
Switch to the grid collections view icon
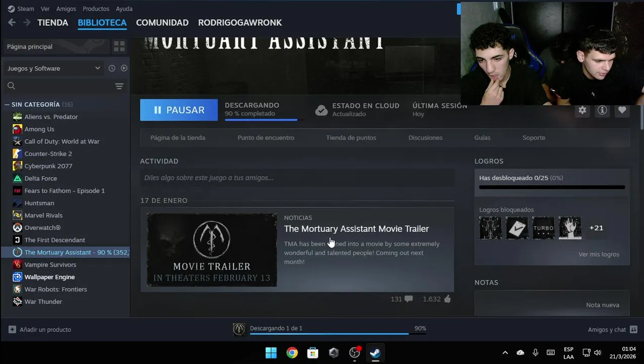pos(119,47)
